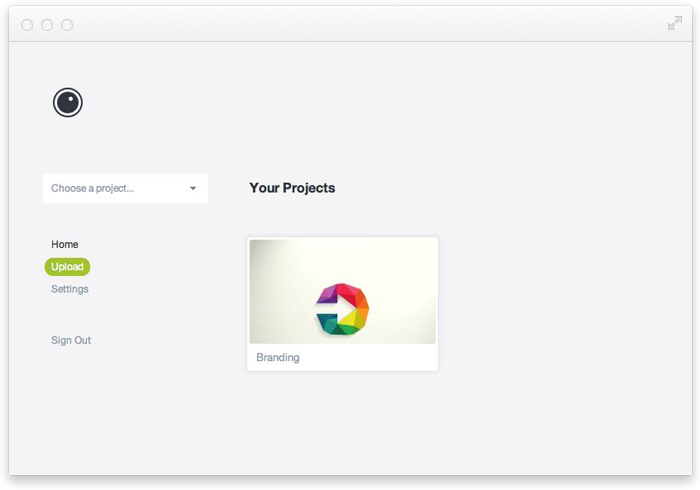Open Settings from the sidebar
This screenshot has height=490, width=700.
(x=70, y=289)
